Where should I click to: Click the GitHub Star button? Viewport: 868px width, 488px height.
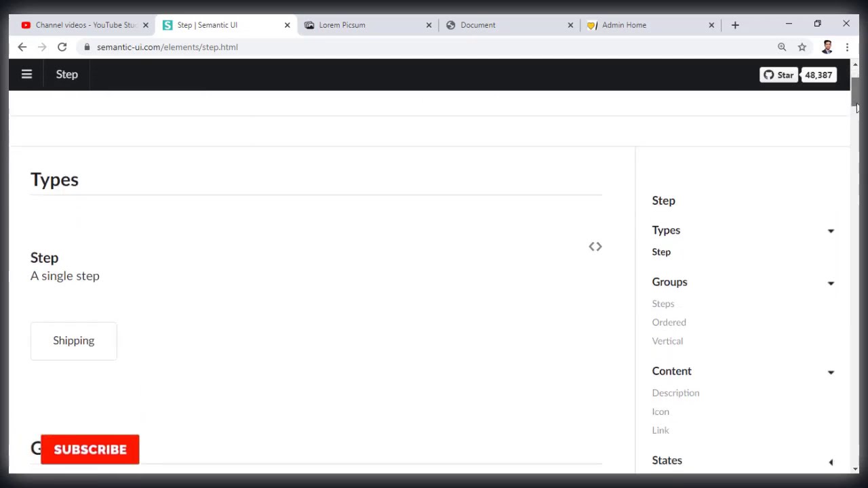coord(778,75)
